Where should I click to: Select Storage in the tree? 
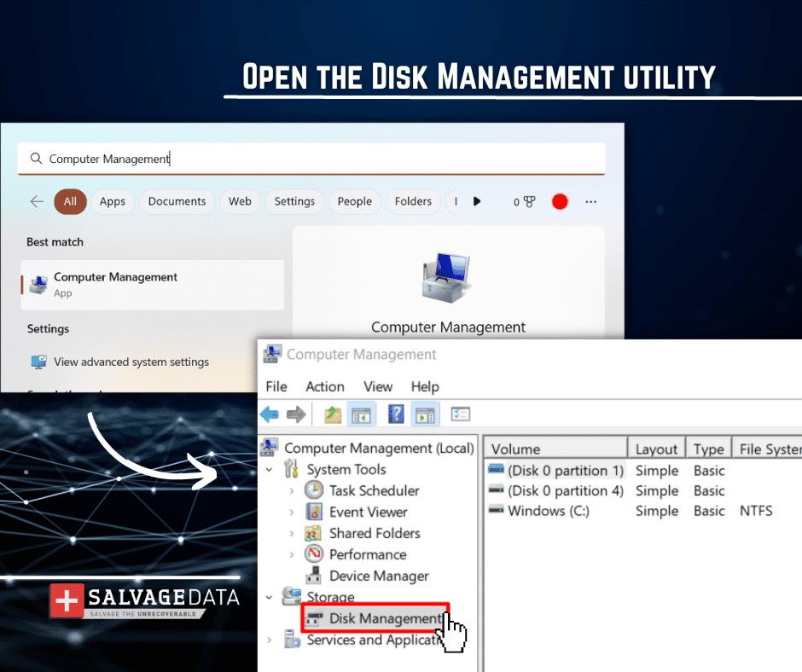pyautogui.click(x=330, y=597)
